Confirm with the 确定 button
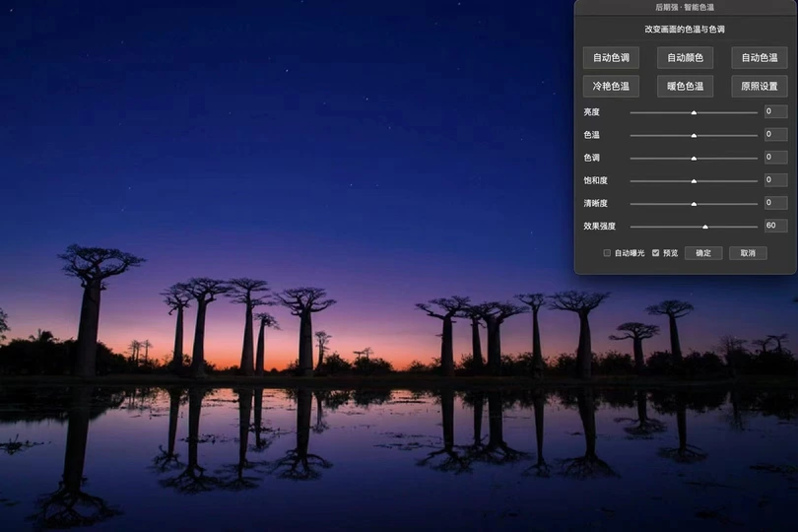 coord(702,253)
